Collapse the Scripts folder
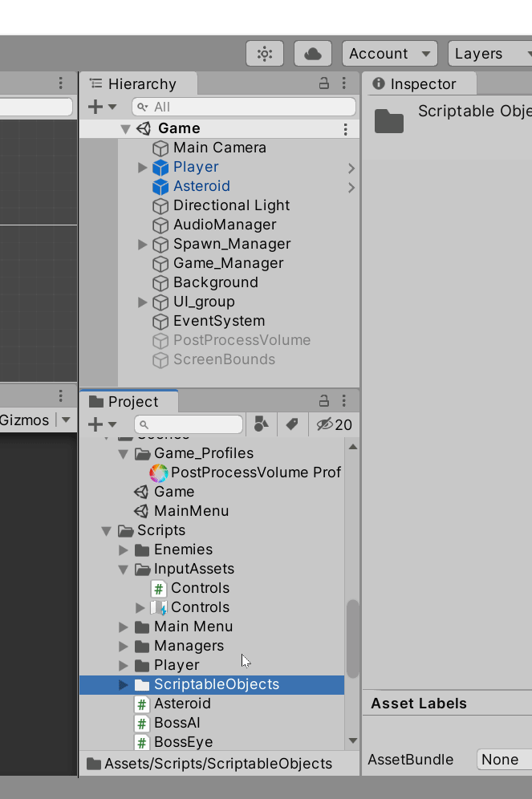Viewport: 532px width, 799px height. point(106,531)
